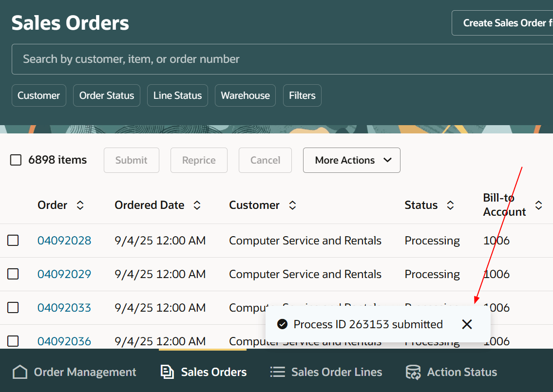Open the Order Management home icon
The width and height of the screenshot is (553, 392).
point(19,372)
